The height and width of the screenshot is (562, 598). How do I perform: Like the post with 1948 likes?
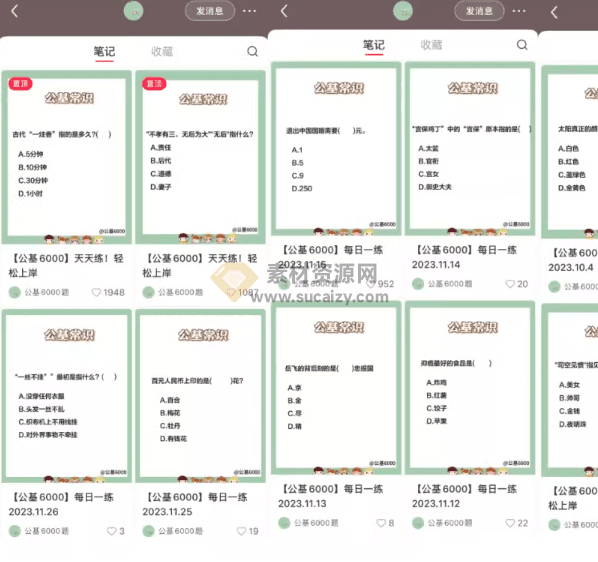pos(96,292)
